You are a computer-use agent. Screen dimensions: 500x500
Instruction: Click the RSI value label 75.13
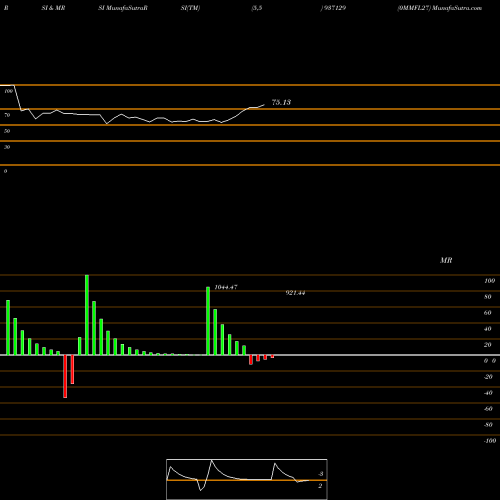pos(281,102)
